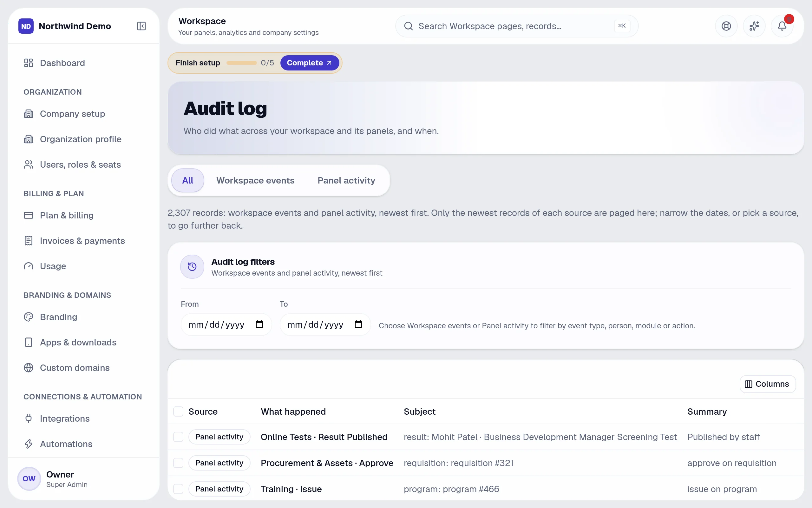Click the Company setup building icon
The height and width of the screenshot is (508, 812).
tap(29, 114)
